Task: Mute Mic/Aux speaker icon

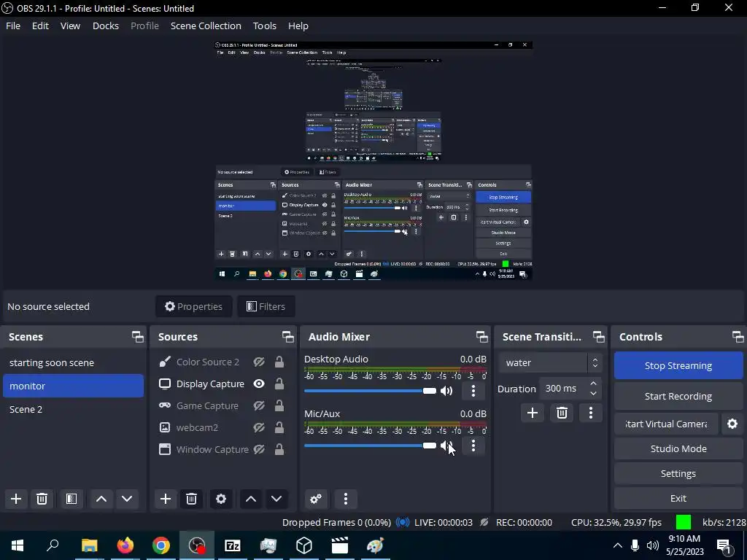Action: 446,446
